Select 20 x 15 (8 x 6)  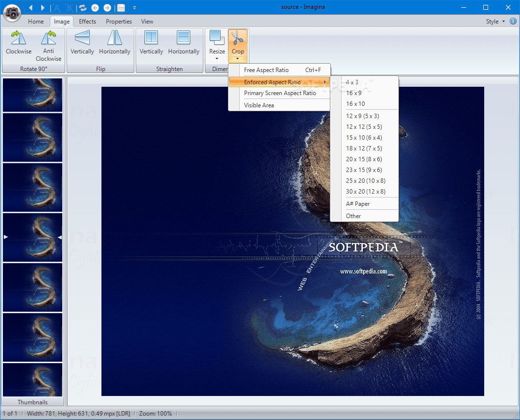click(x=365, y=159)
